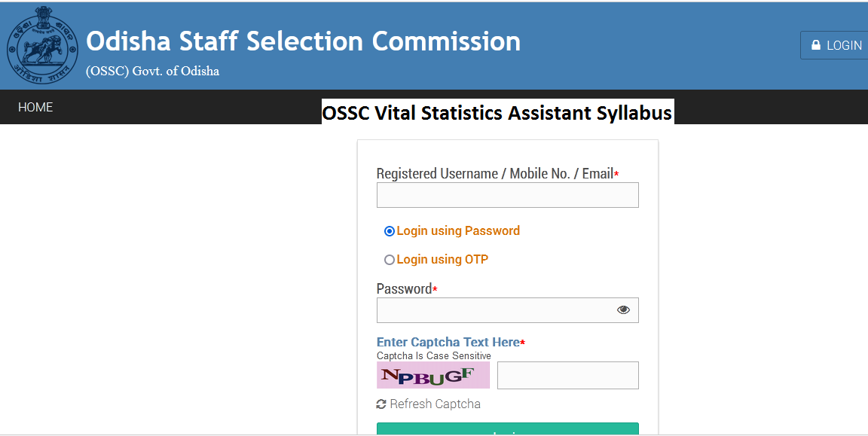The height and width of the screenshot is (436, 868).
Task: Click the Registered Username / Mobile / Email field
Action: tap(507, 194)
